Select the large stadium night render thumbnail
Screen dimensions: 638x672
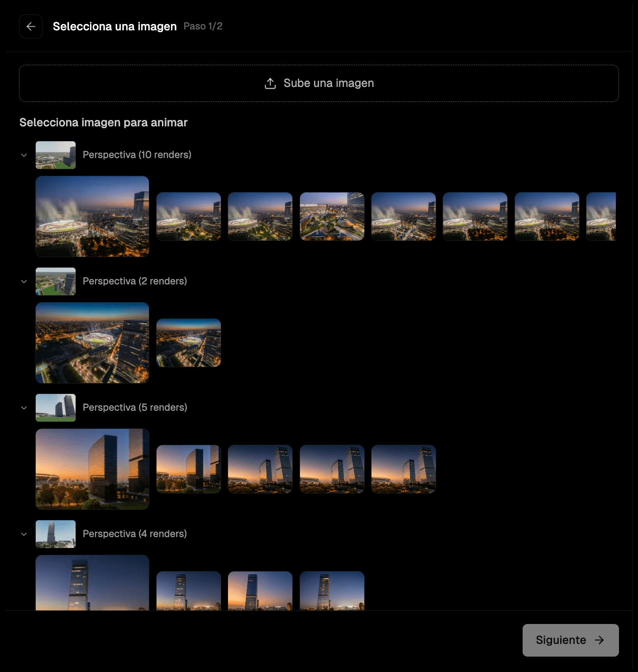(x=92, y=216)
